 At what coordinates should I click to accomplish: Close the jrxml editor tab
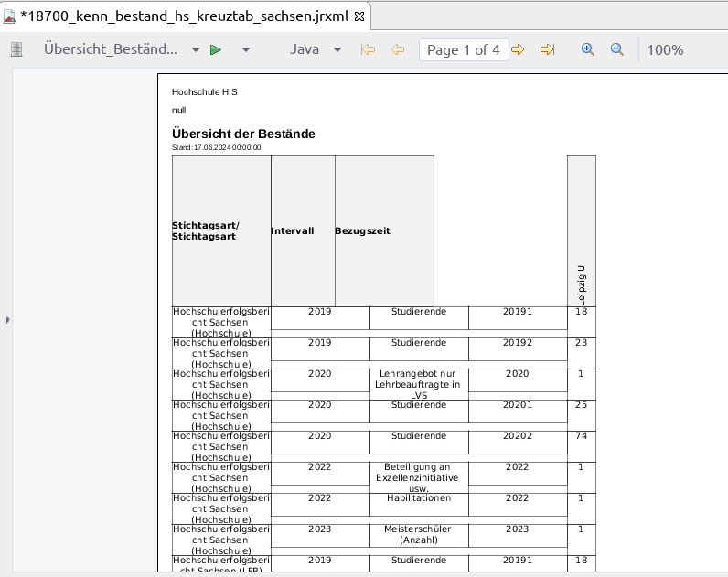(x=359, y=16)
